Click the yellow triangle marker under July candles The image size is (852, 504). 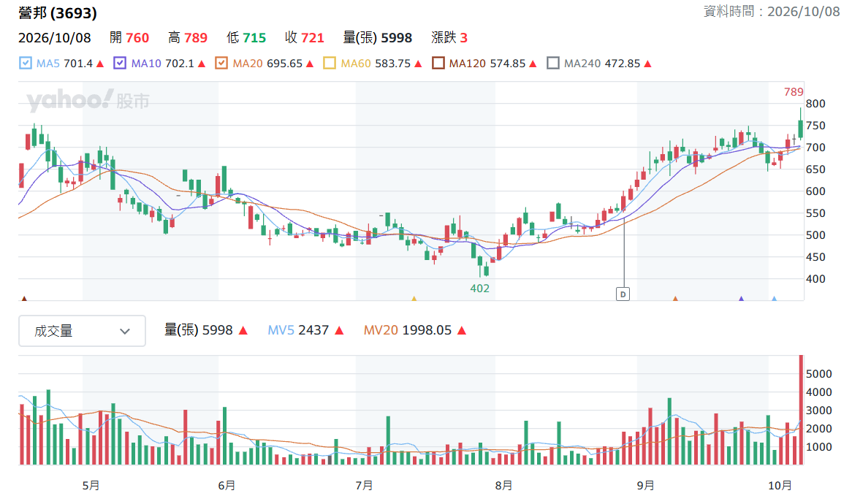(414, 298)
